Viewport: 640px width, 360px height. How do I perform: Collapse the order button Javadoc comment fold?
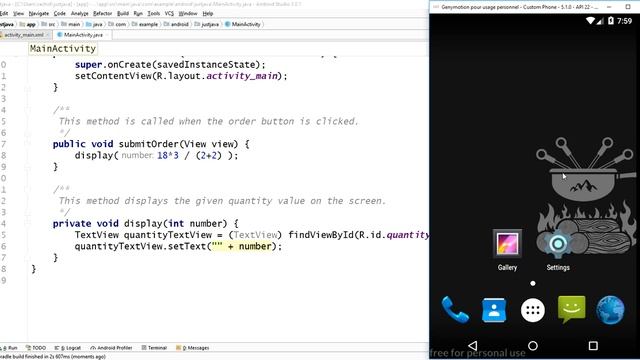pyautogui.click(x=27, y=110)
